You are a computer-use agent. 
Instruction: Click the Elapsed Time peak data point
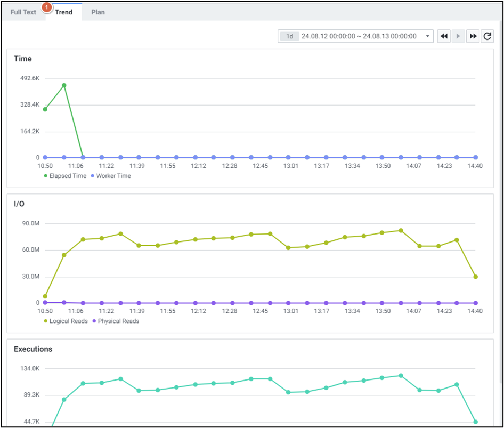64,85
